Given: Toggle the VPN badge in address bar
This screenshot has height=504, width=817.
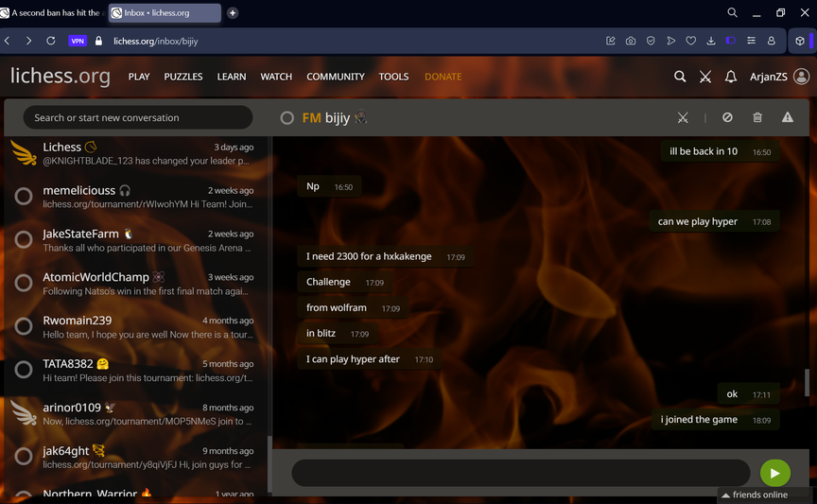Looking at the screenshot, I should click(x=78, y=41).
